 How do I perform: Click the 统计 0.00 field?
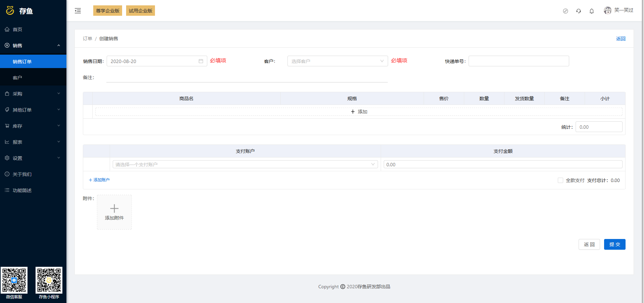pyautogui.click(x=599, y=127)
